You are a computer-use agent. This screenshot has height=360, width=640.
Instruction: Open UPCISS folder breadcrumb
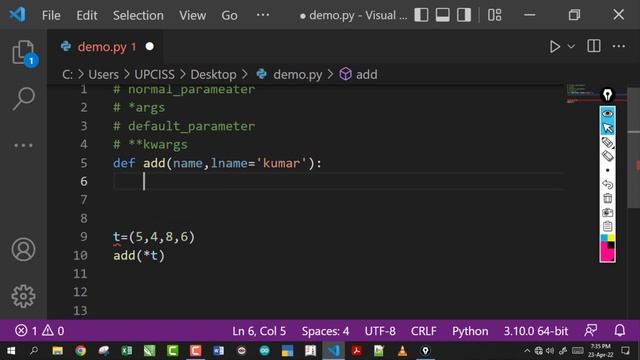(x=154, y=74)
